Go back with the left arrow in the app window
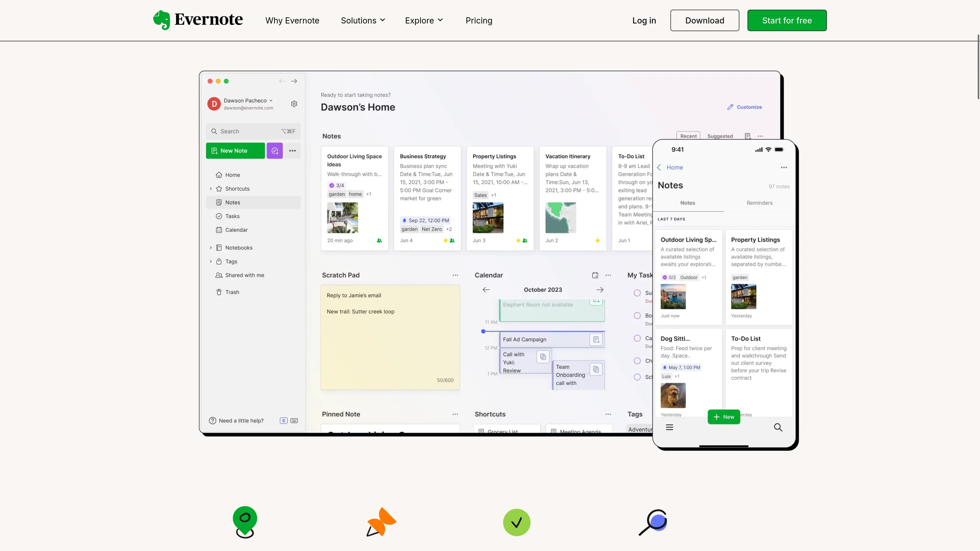980x551 pixels. [x=282, y=81]
